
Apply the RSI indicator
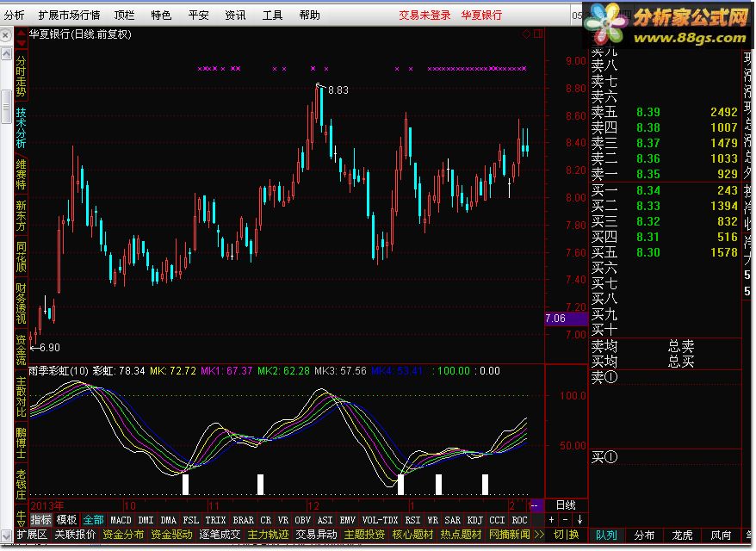[x=412, y=520]
